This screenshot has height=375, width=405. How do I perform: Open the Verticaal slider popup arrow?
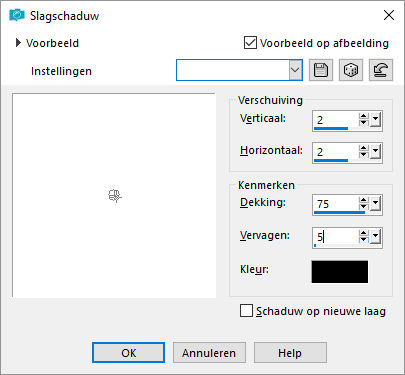coord(375,120)
